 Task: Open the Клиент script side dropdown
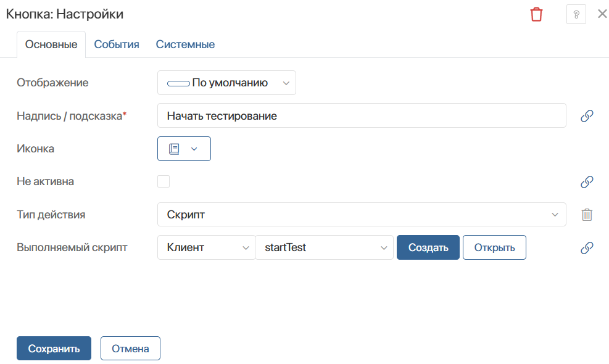pyautogui.click(x=206, y=247)
